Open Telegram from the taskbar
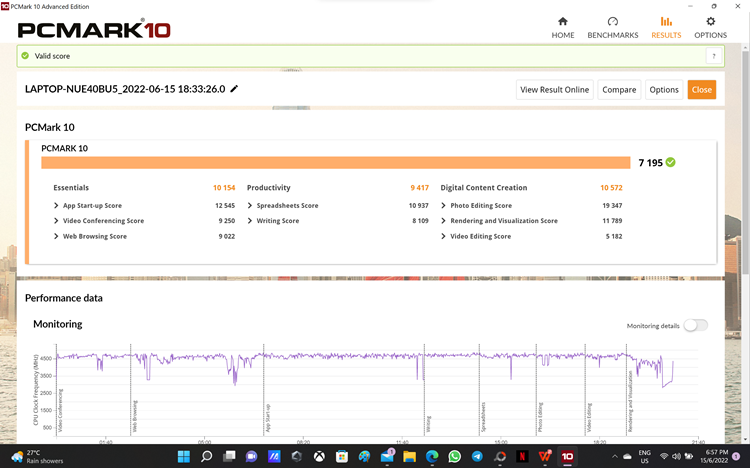Image resolution: width=750 pixels, height=468 pixels. pyautogui.click(x=477, y=456)
